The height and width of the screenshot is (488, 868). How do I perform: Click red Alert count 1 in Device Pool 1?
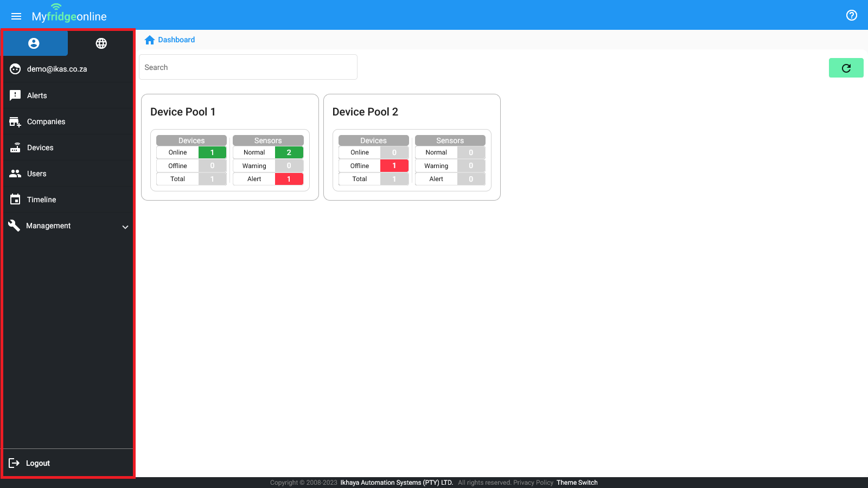click(x=289, y=179)
